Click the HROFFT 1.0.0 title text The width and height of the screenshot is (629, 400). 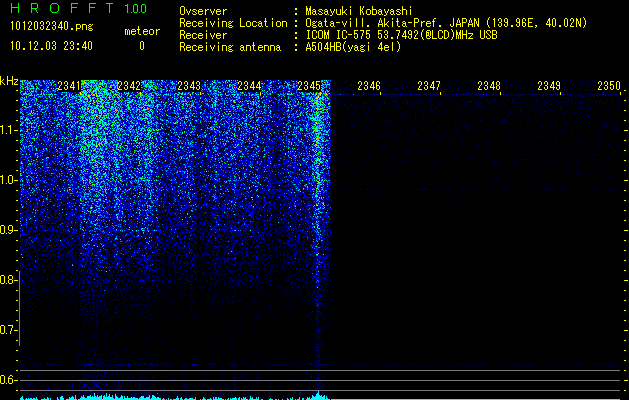point(78,8)
